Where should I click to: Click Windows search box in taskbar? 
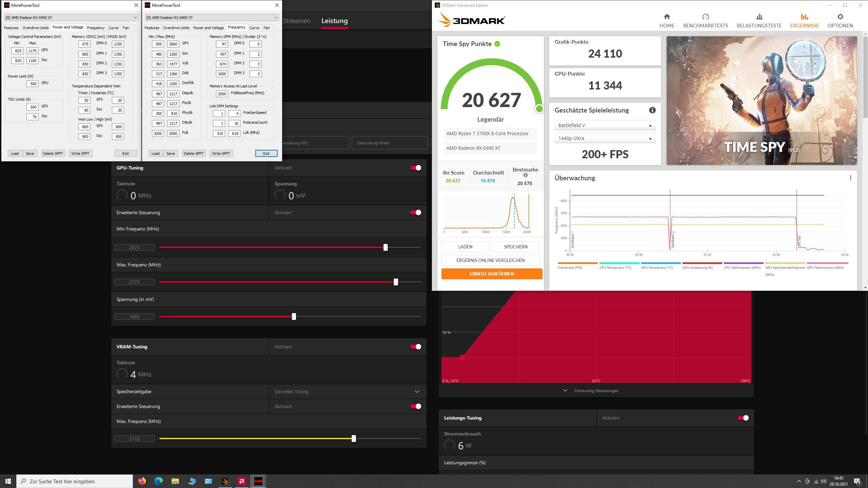[75, 481]
